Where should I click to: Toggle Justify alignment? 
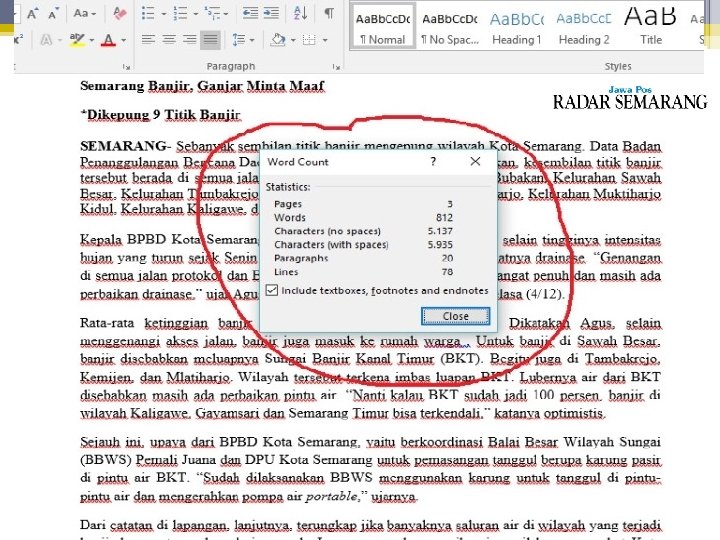(x=210, y=40)
